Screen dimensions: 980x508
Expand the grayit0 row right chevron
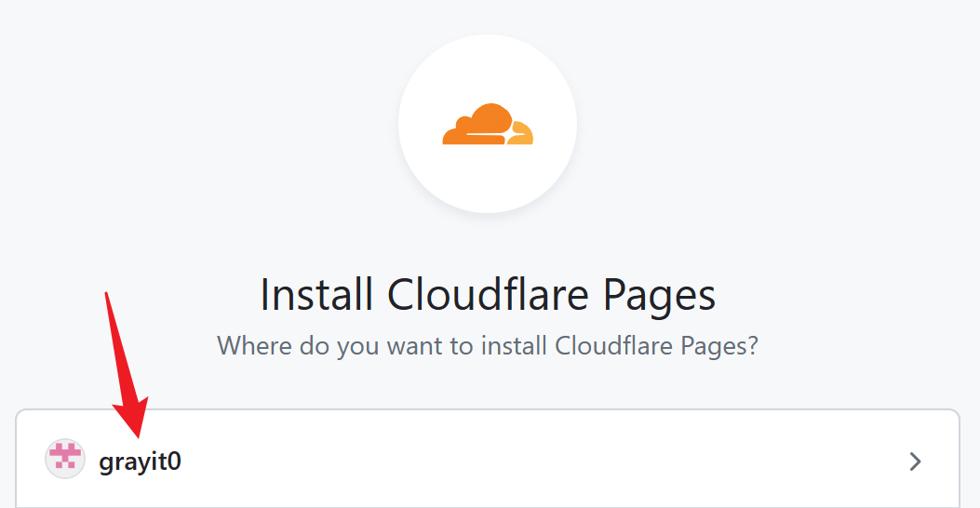pos(915,461)
